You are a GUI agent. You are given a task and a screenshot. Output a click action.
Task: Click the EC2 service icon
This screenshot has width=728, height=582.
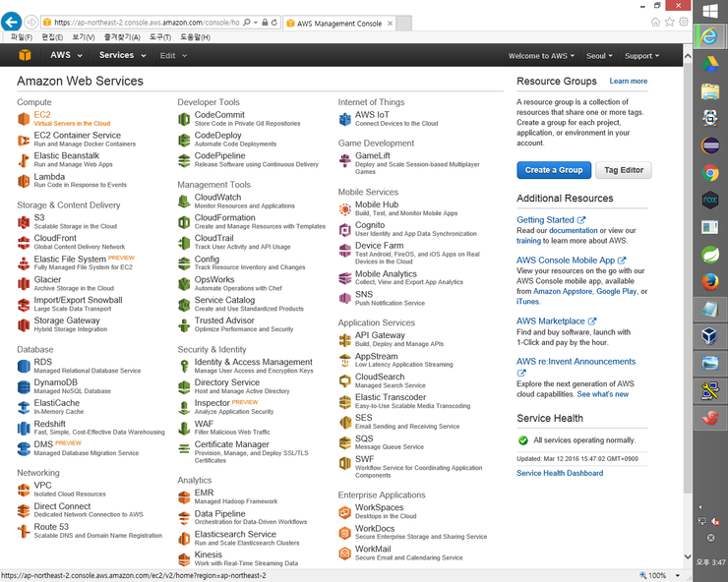click(25, 119)
